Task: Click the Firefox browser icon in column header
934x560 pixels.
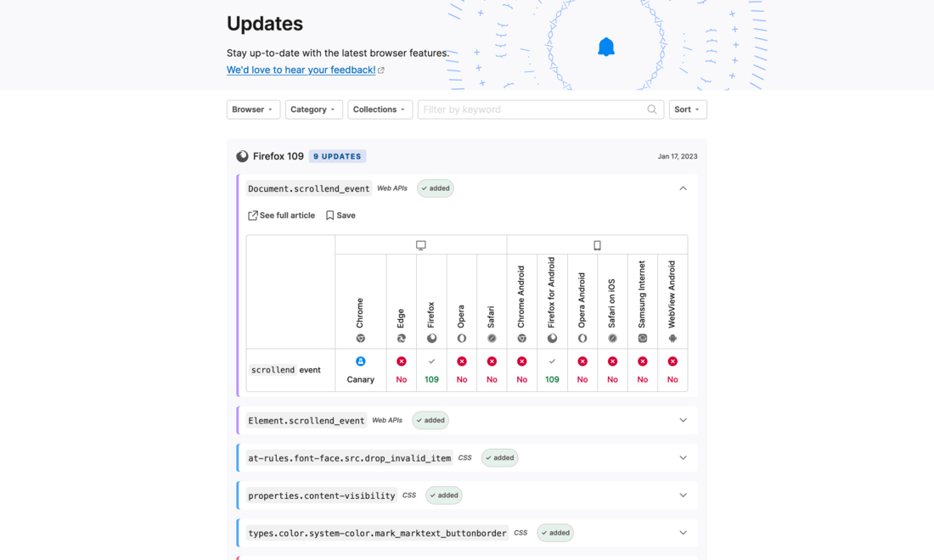Action: [x=431, y=339]
